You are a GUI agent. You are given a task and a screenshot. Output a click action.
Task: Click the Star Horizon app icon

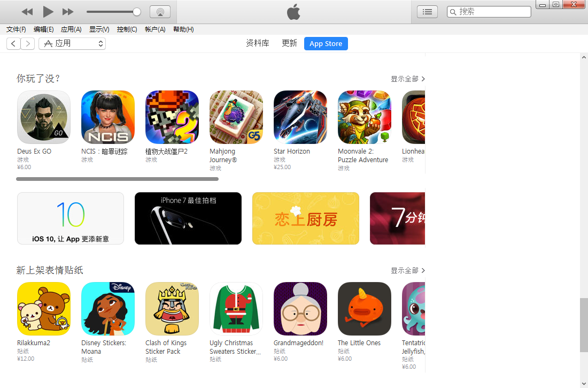[x=300, y=117]
